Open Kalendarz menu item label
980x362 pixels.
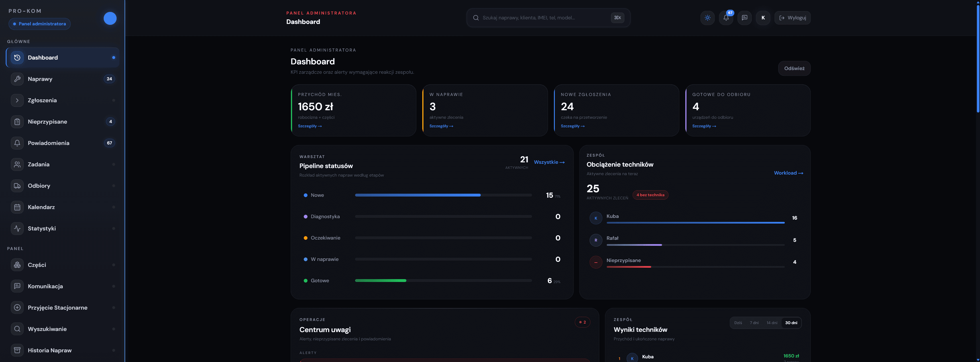coord(41,207)
